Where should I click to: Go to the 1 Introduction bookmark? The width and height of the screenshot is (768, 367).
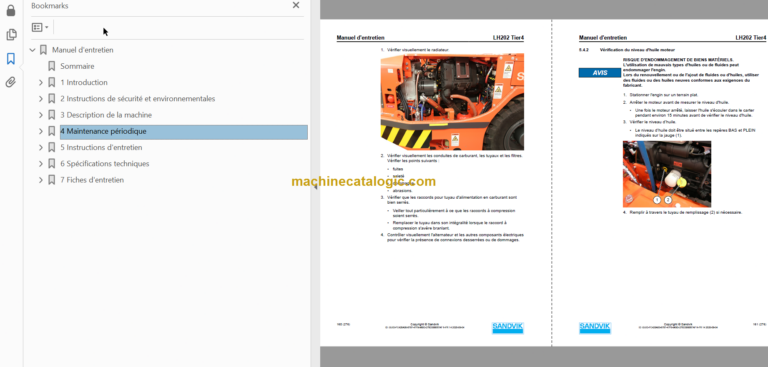(84, 82)
